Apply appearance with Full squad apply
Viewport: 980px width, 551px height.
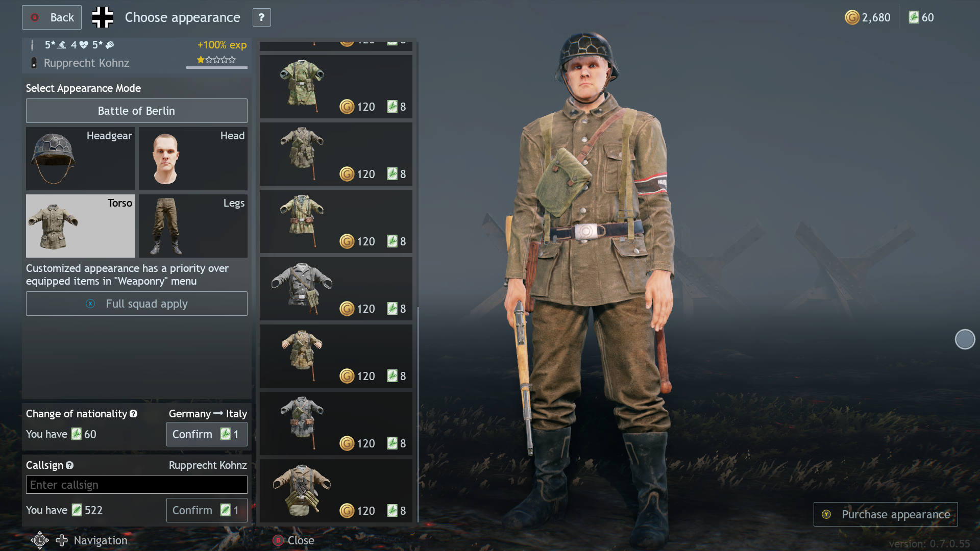tap(136, 304)
